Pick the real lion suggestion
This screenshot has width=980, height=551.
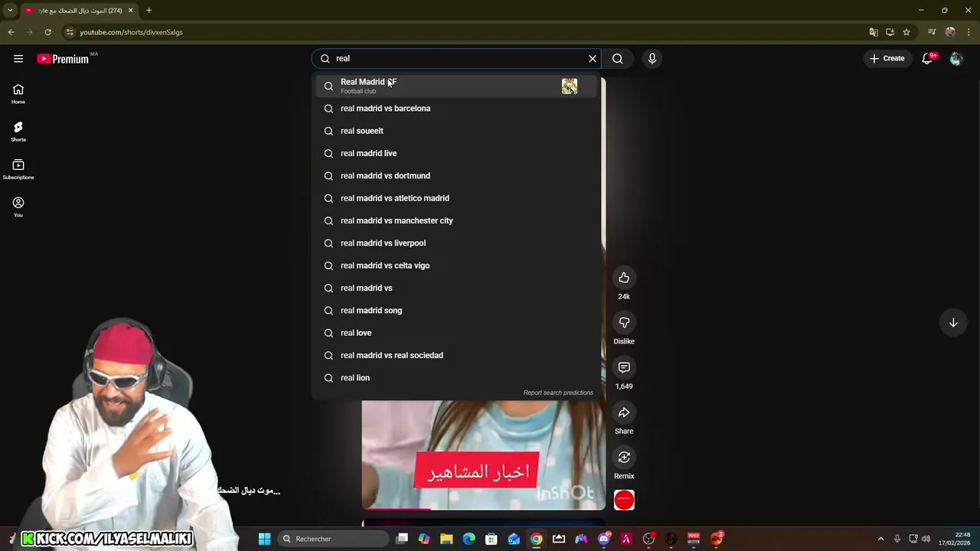point(457,378)
